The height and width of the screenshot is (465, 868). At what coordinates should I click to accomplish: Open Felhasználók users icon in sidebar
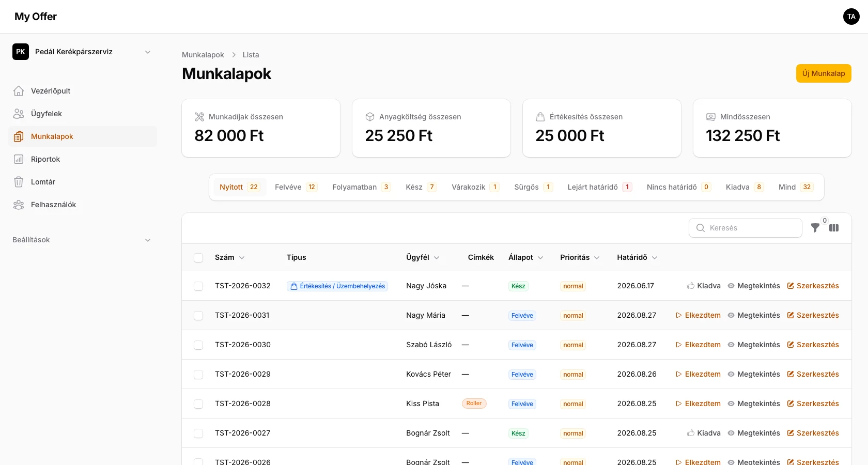click(x=19, y=205)
